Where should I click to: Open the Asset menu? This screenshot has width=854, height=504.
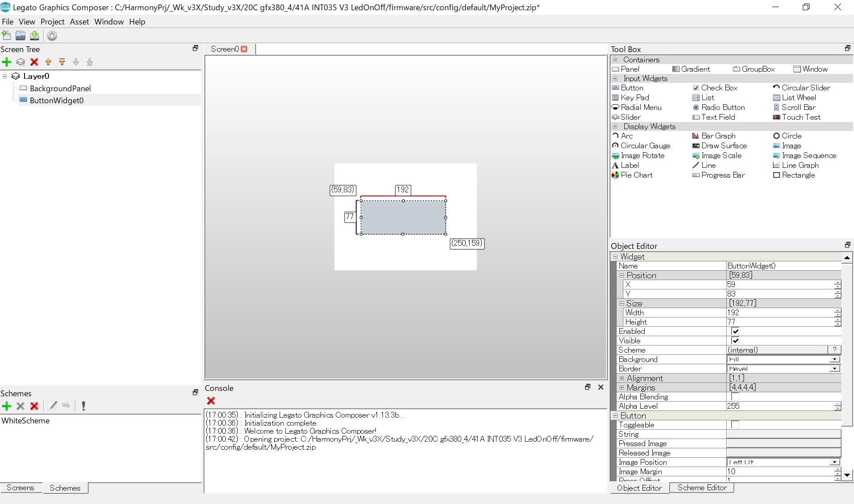[79, 22]
